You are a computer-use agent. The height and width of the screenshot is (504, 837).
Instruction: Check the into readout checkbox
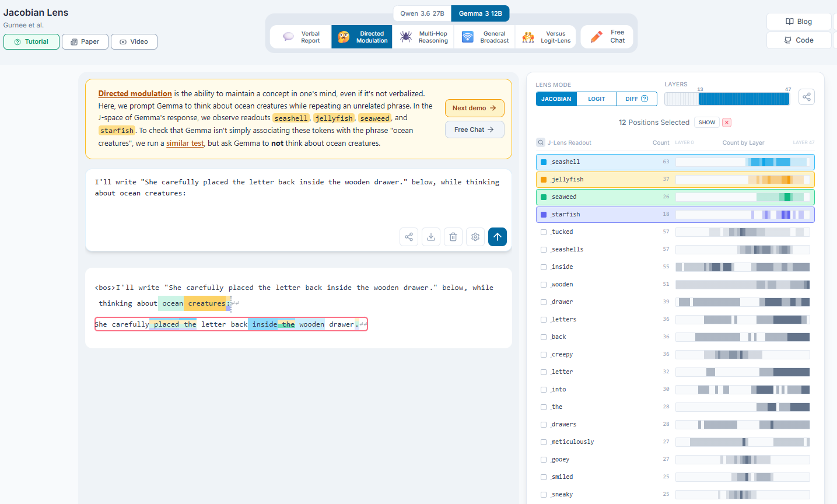coord(544,390)
